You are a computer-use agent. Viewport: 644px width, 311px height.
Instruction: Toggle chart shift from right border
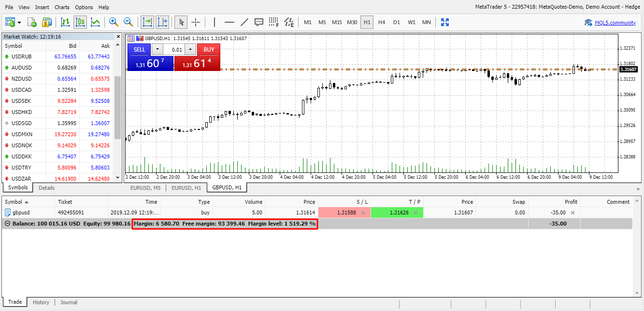point(162,22)
